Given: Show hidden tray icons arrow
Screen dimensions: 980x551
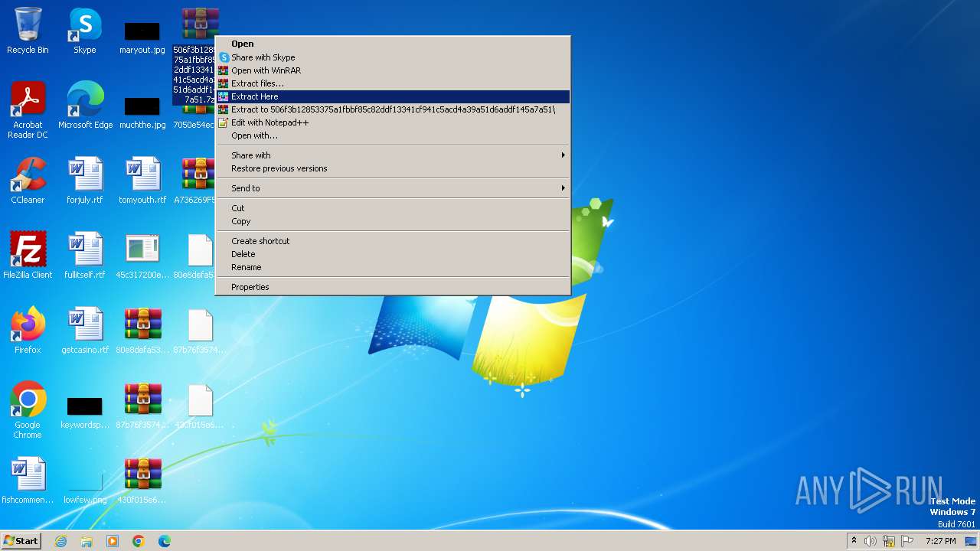Looking at the screenshot, I should click(854, 541).
